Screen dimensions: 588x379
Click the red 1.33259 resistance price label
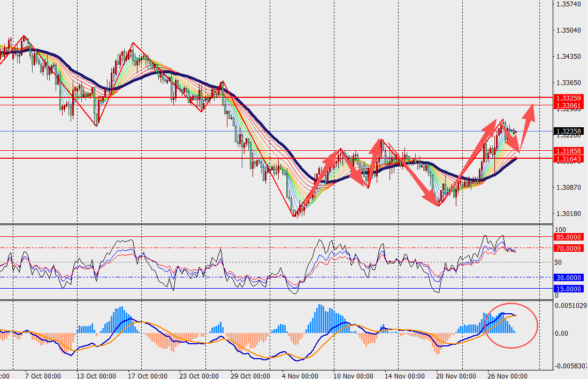pos(568,98)
